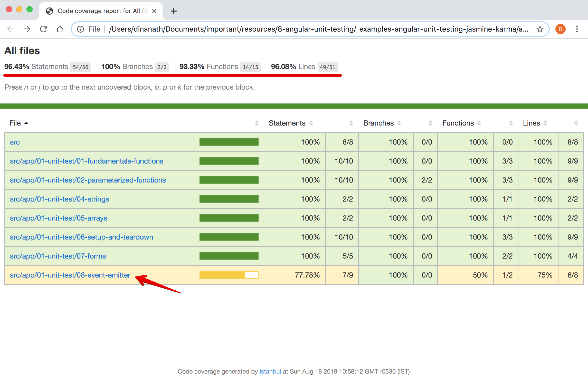Open the 02-parameterized-functions folder link
The width and height of the screenshot is (588, 380).
coord(88,180)
